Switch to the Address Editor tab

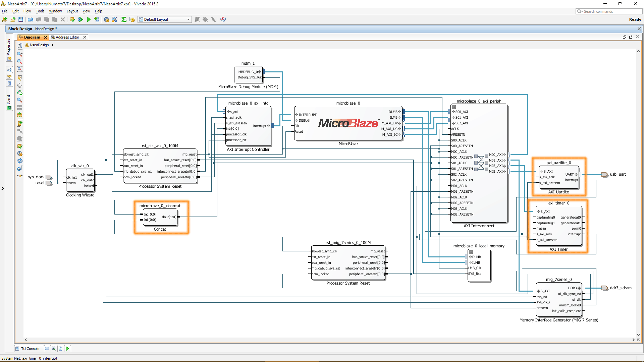[67, 37]
